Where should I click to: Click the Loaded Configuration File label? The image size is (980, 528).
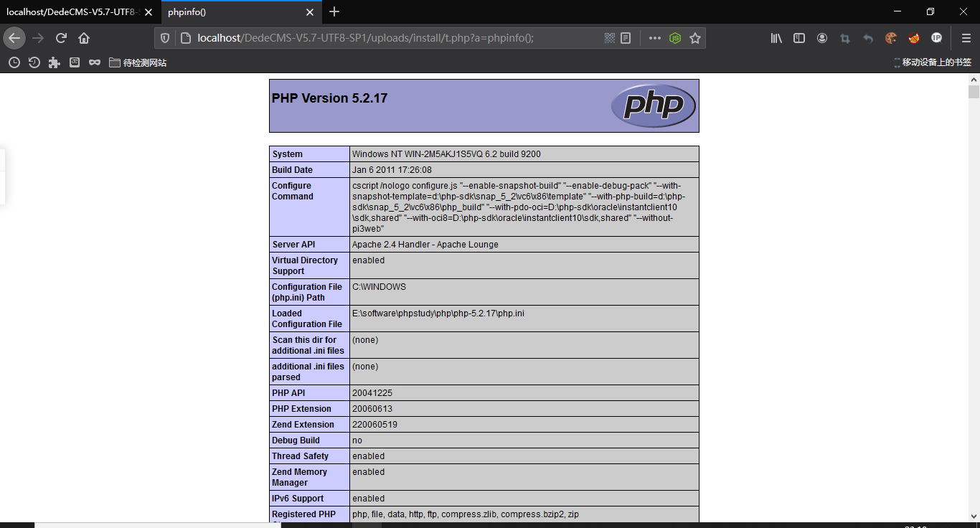(x=307, y=319)
